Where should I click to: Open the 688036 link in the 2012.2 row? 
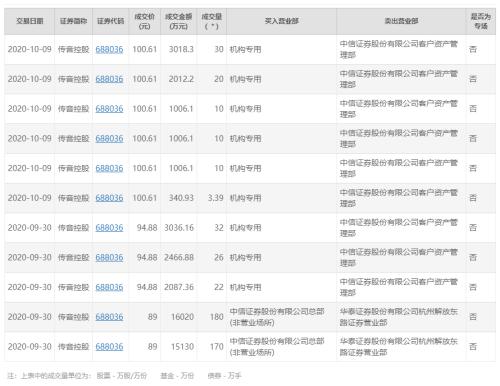click(109, 79)
